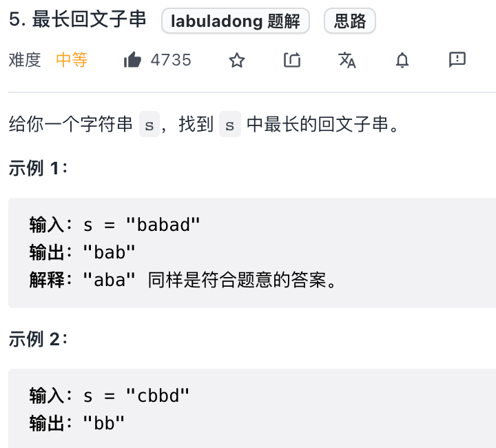Click the input line s = "babad"
Image resolution: width=496 pixels, height=448 pixels.
coord(114,225)
